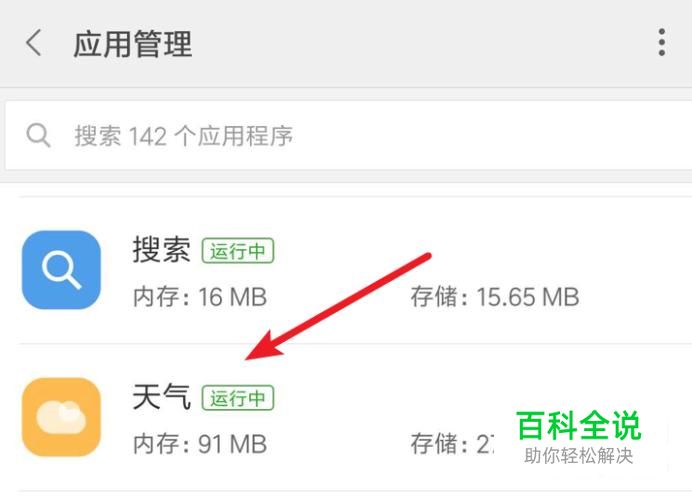The image size is (692, 500).
Task: Tap the back arrow beside 应用管理
Action: click(x=34, y=43)
